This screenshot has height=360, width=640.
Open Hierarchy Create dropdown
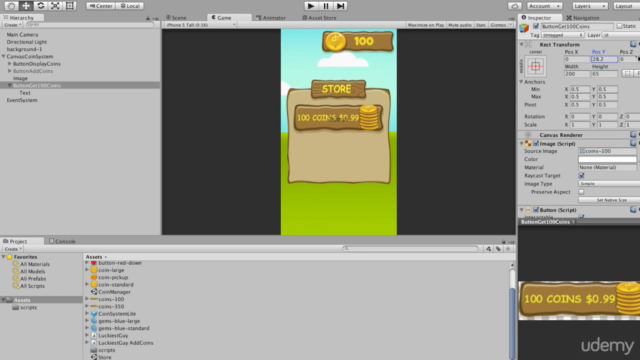click(x=12, y=25)
